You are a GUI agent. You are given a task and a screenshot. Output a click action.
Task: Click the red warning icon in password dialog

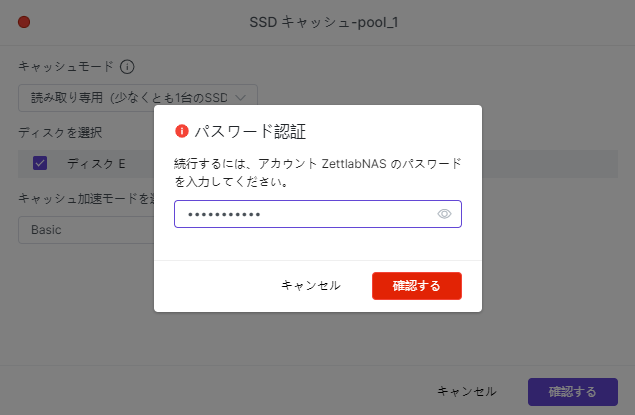click(182, 131)
